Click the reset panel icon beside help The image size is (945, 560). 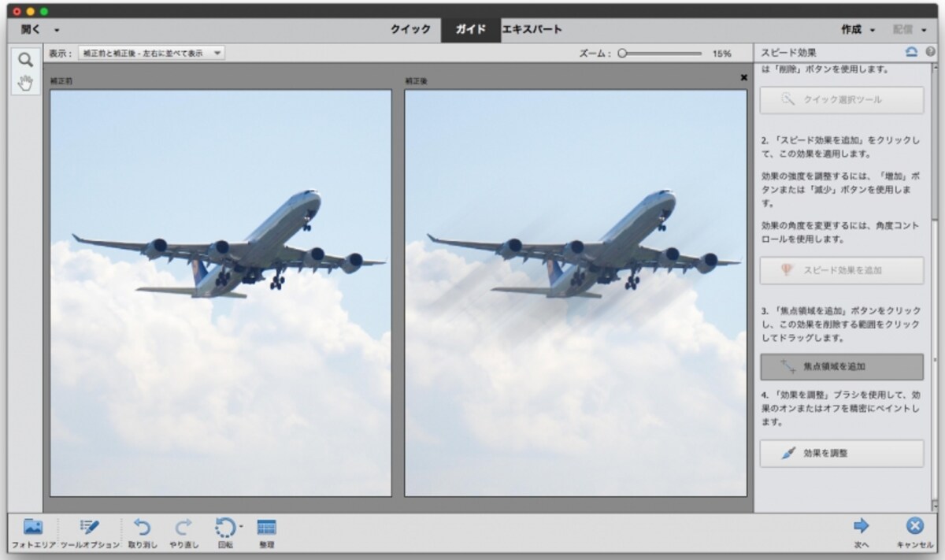pos(912,52)
